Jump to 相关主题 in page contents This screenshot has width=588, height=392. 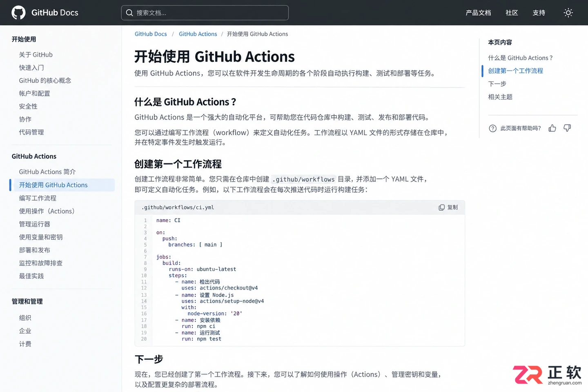[500, 97]
